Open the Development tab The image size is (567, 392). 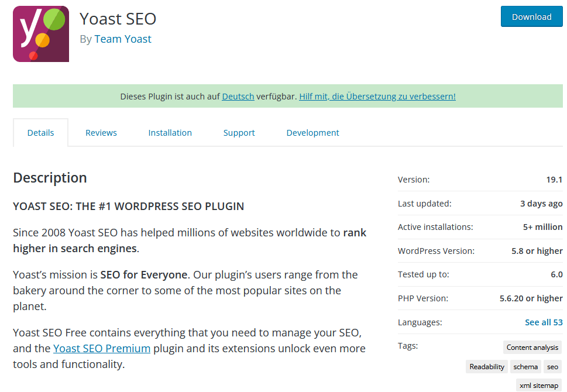click(x=313, y=133)
